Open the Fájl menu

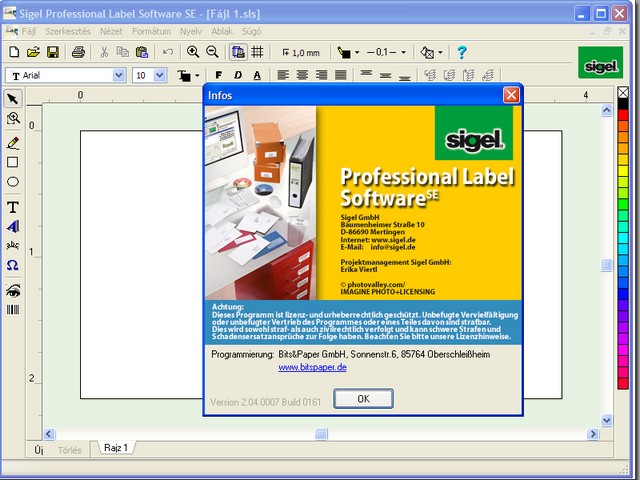[29, 31]
